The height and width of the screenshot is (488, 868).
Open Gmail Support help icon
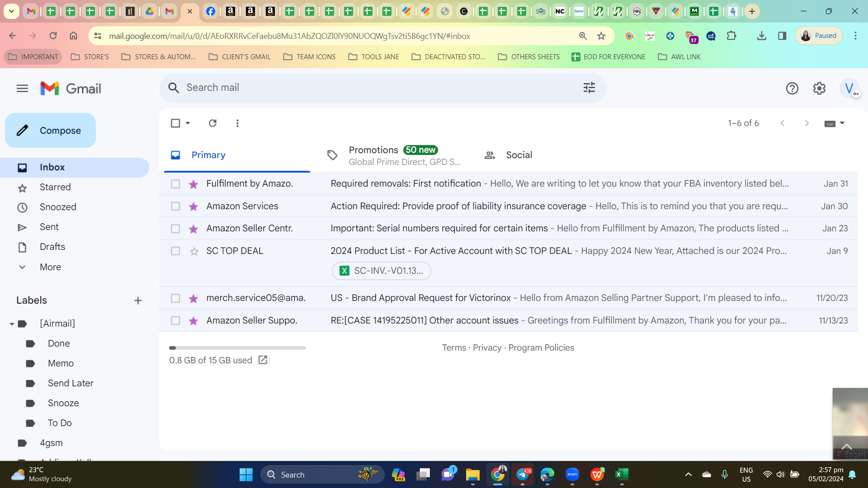coord(792,89)
